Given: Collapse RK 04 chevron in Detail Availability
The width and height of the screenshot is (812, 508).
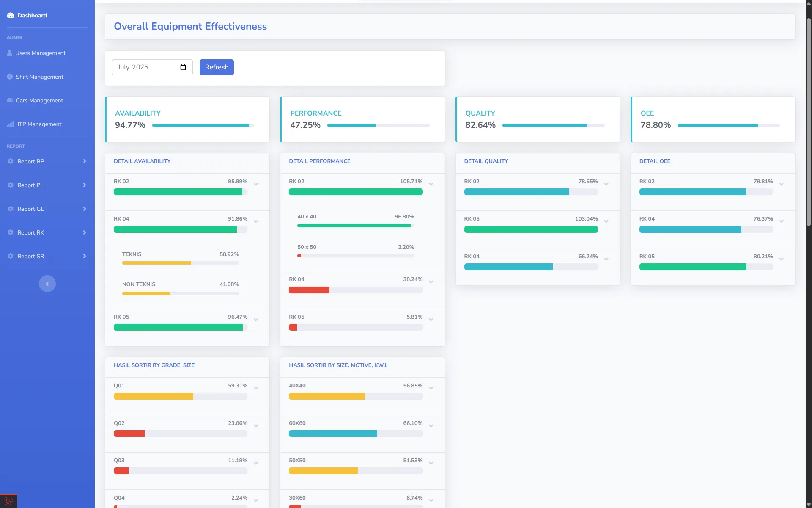Looking at the screenshot, I should (x=256, y=221).
